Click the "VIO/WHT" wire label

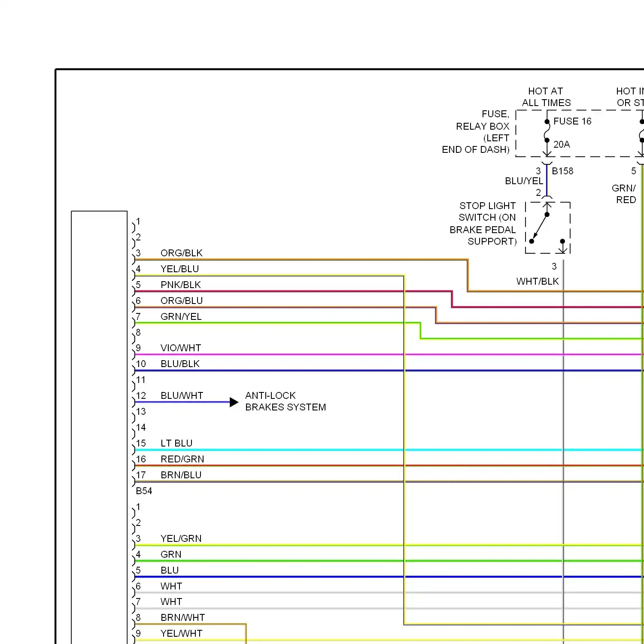point(181,348)
